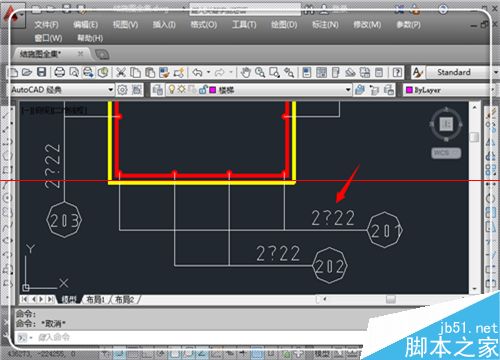Screen dimensions: 500x360
Task: Expand the AutoCAD 经典 workspace dropdown
Action: coord(111,90)
